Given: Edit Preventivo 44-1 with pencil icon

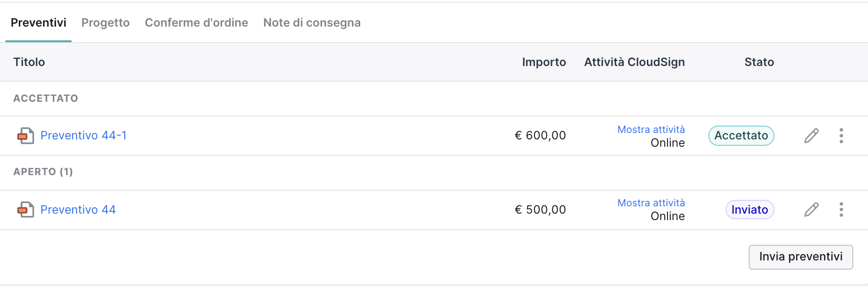Looking at the screenshot, I should tap(811, 136).
